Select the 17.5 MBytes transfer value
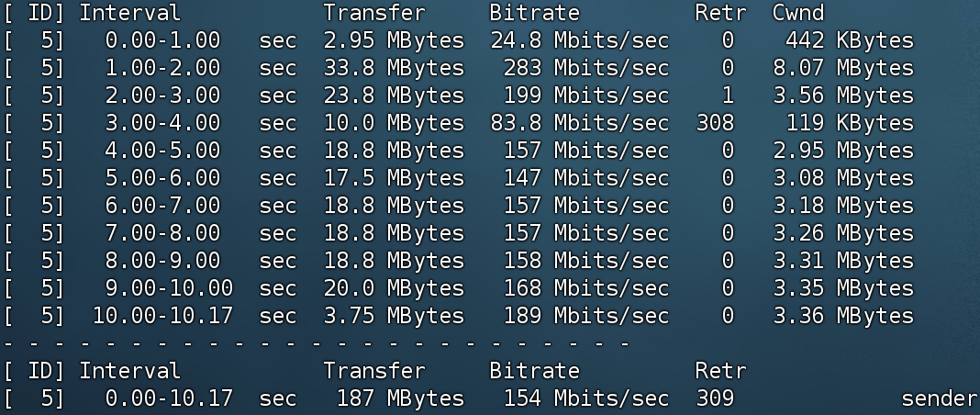 [x=394, y=178]
